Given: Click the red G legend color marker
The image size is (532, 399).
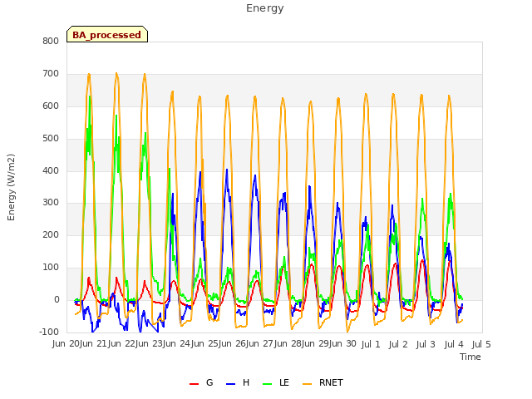Looking at the screenshot, I should point(194,384).
